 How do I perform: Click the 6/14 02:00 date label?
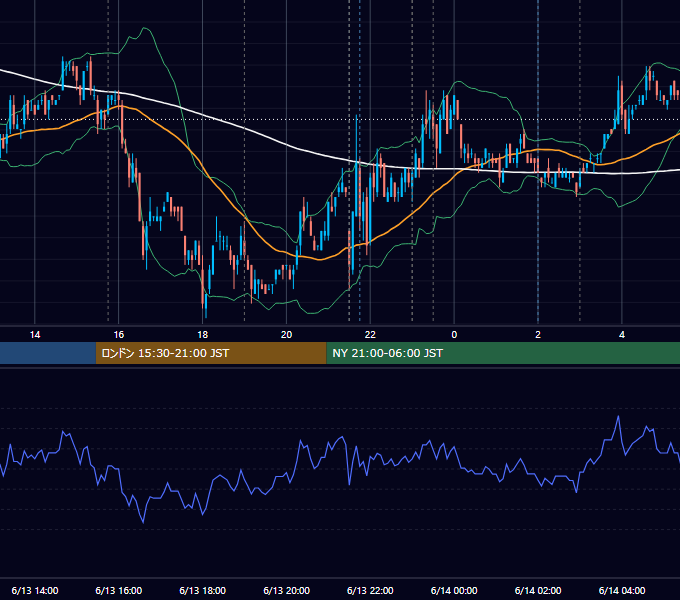tap(538, 590)
